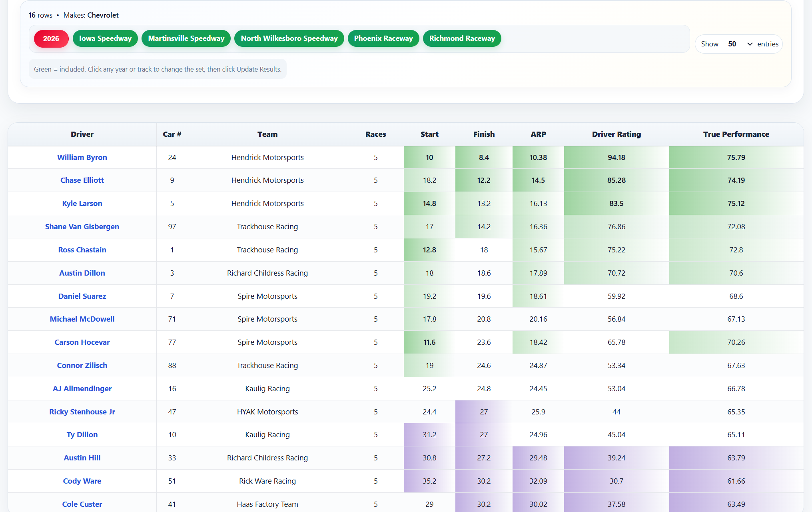Click AJ Allmendinger's Start value 25.2
Screen dimensions: 812x512
pyautogui.click(x=429, y=389)
